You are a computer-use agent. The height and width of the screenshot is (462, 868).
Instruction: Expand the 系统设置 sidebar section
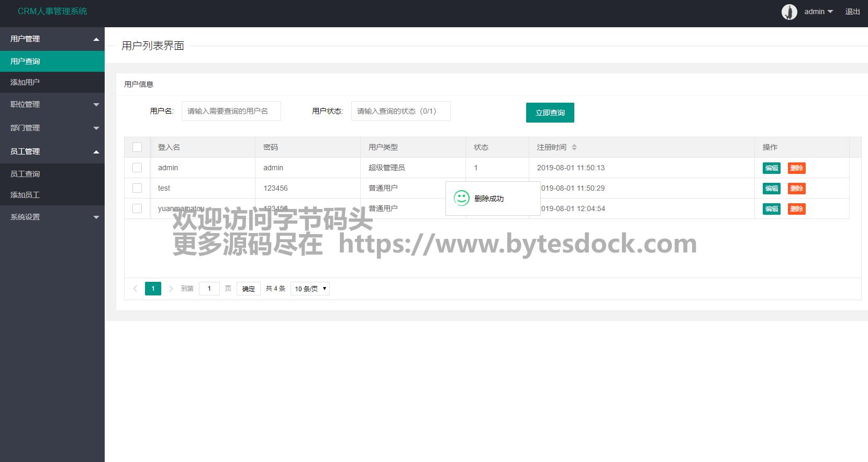(x=52, y=217)
